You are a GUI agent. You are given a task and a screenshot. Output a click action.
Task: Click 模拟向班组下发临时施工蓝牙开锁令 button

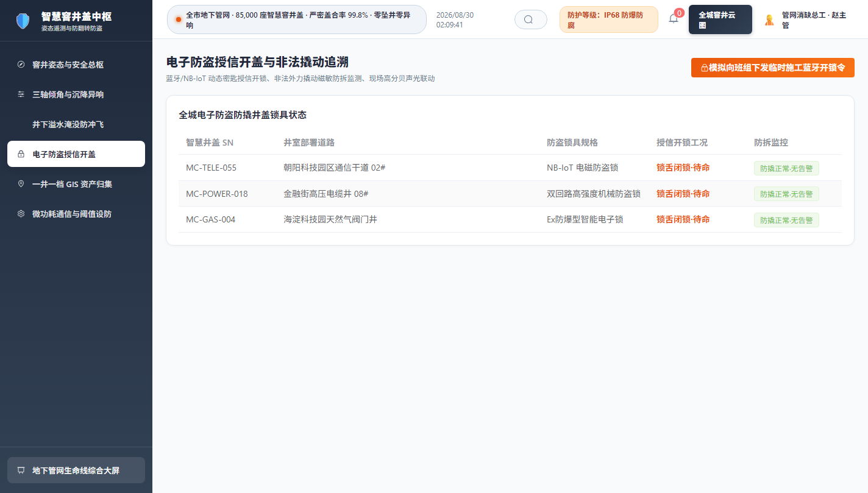tap(773, 68)
